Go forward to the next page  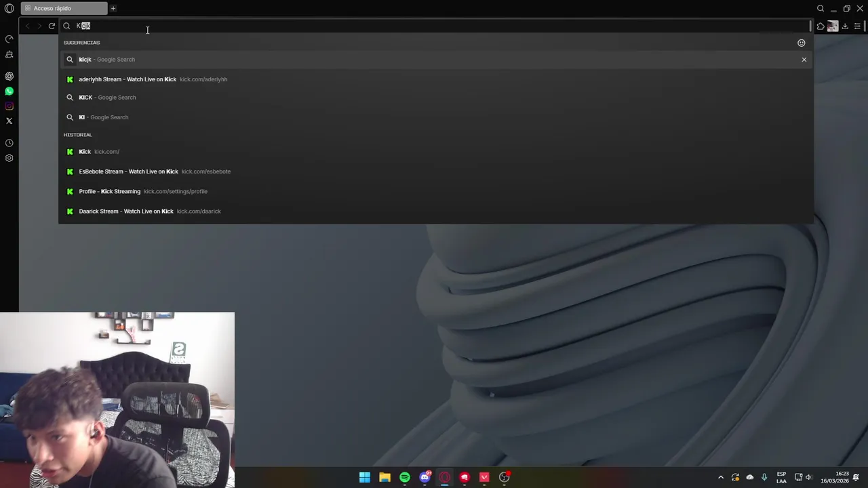pyautogui.click(x=39, y=26)
